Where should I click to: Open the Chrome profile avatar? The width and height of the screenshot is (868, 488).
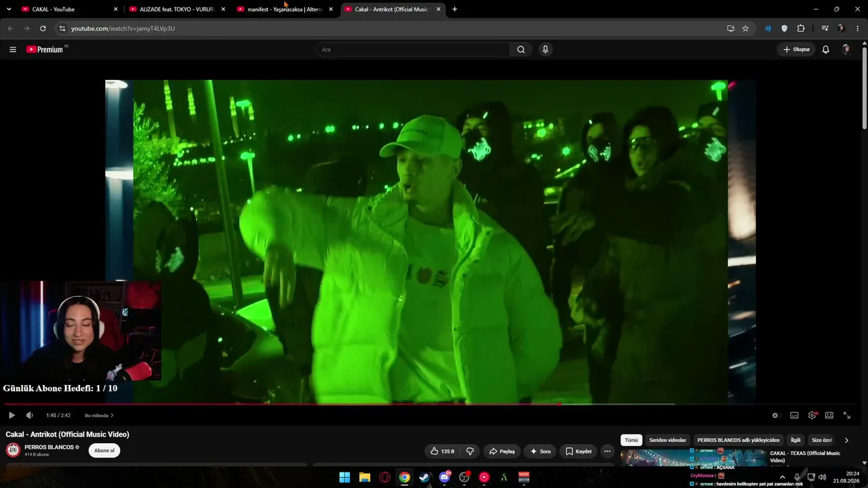click(x=841, y=28)
